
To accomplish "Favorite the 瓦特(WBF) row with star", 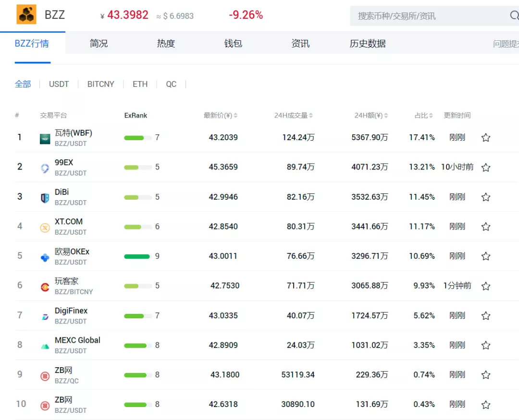I will (x=485, y=138).
